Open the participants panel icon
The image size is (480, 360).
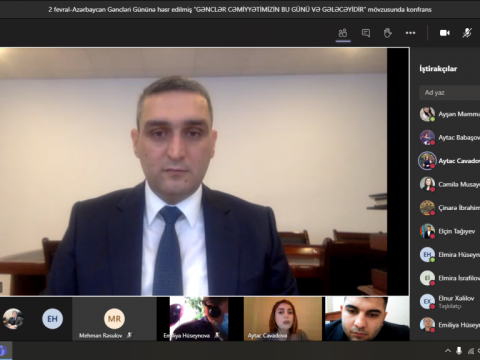pyautogui.click(x=343, y=33)
